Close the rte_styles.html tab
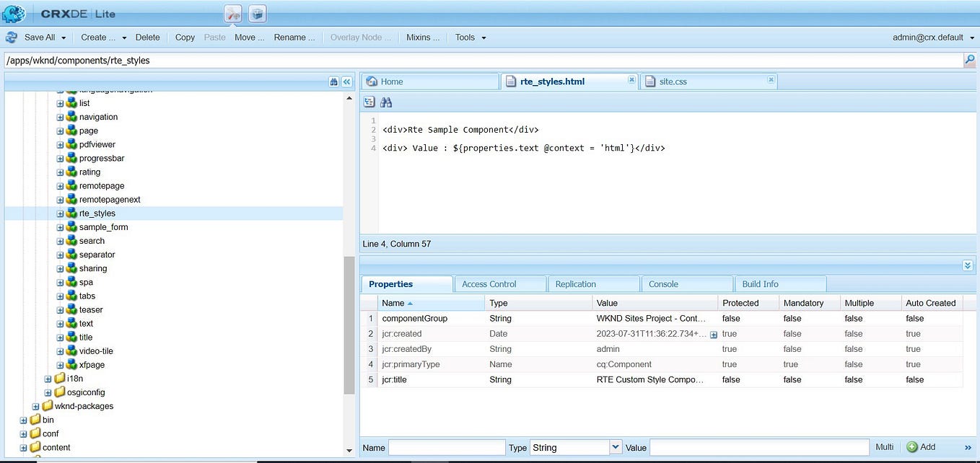This screenshot has width=980, height=463. click(x=631, y=79)
